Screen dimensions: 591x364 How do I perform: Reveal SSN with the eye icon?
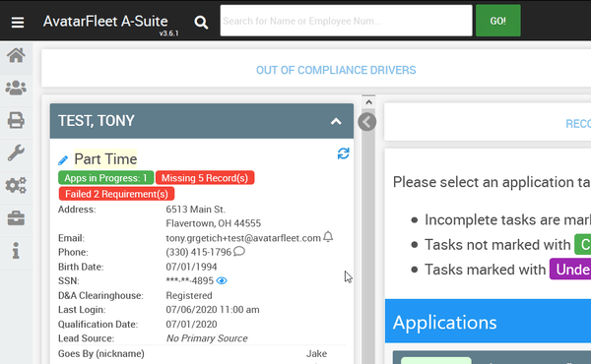click(222, 280)
